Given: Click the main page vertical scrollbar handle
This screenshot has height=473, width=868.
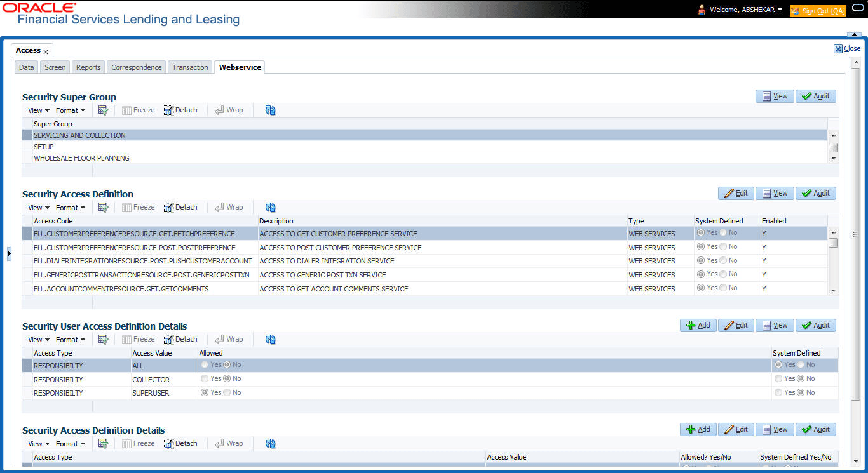Looking at the screenshot, I should coord(854,234).
